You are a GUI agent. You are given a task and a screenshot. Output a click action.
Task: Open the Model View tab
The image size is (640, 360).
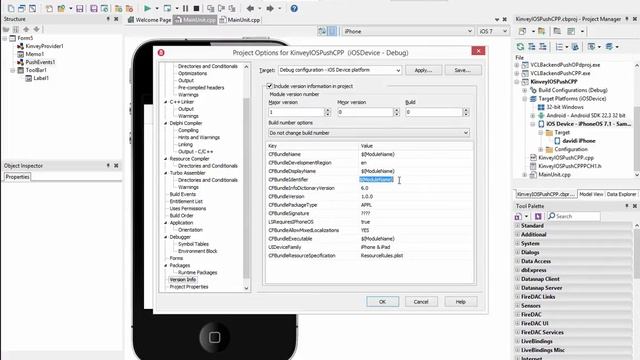591,194
